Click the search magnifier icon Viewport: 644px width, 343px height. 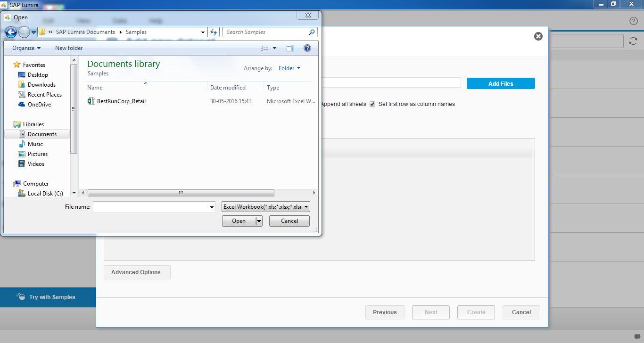312,32
